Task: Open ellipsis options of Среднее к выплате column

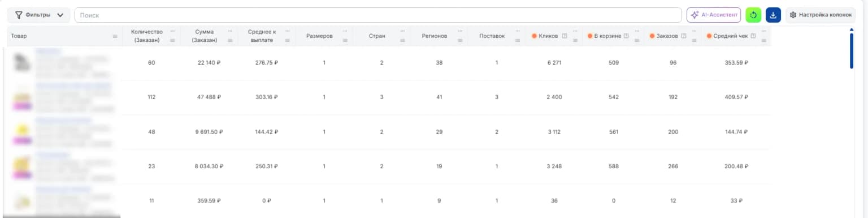Action: tap(287, 31)
